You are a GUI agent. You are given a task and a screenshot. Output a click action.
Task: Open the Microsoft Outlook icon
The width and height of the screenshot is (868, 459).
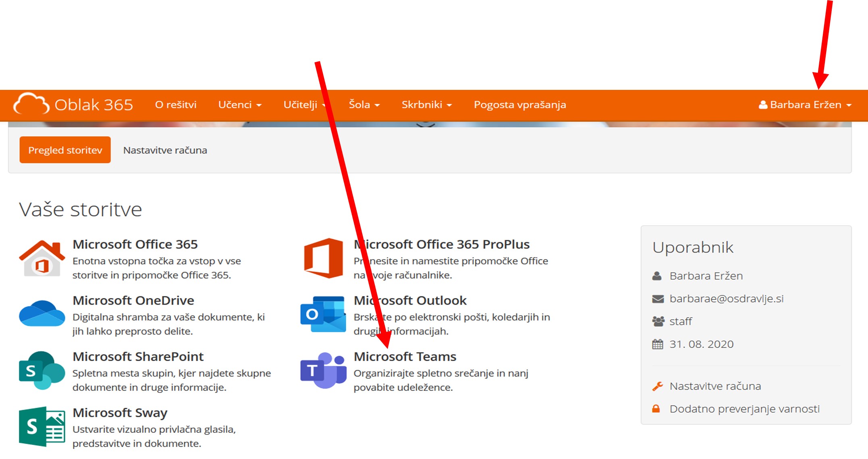[323, 314]
